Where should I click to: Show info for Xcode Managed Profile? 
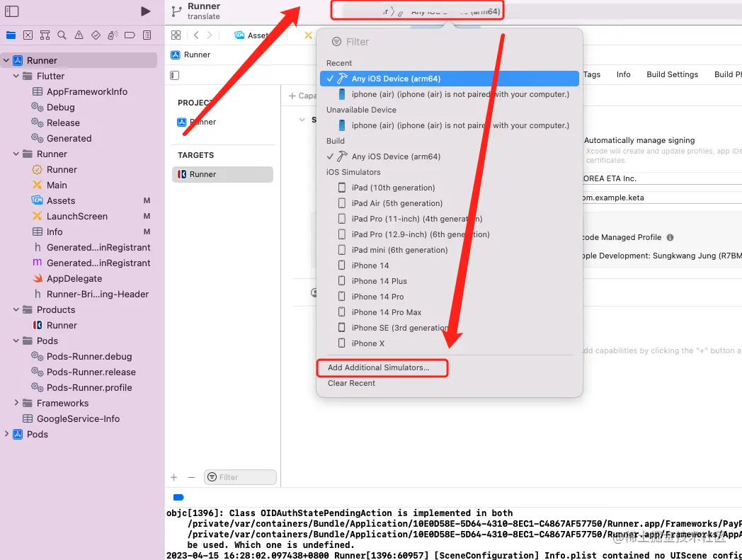click(670, 238)
